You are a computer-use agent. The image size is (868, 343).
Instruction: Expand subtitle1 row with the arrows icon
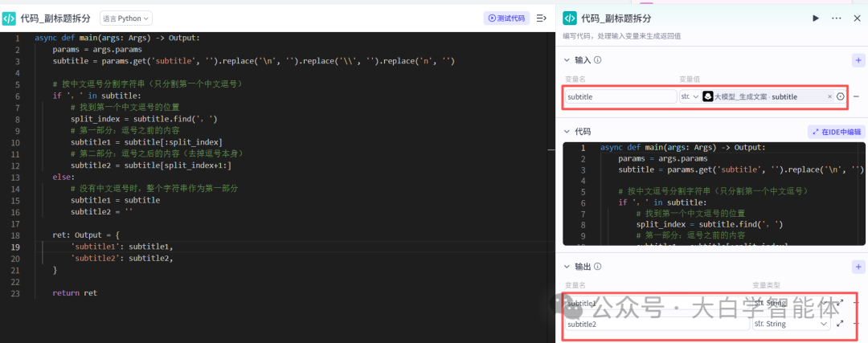[841, 303]
